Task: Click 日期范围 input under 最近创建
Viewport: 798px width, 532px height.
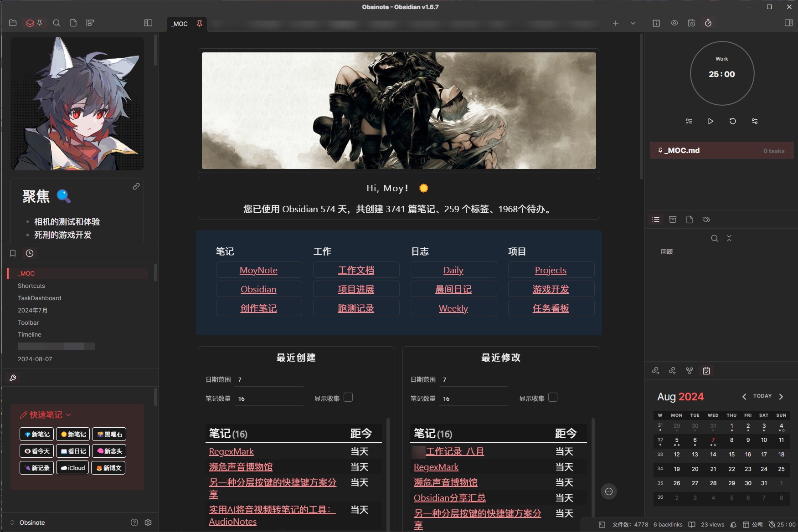Action: click(269, 379)
